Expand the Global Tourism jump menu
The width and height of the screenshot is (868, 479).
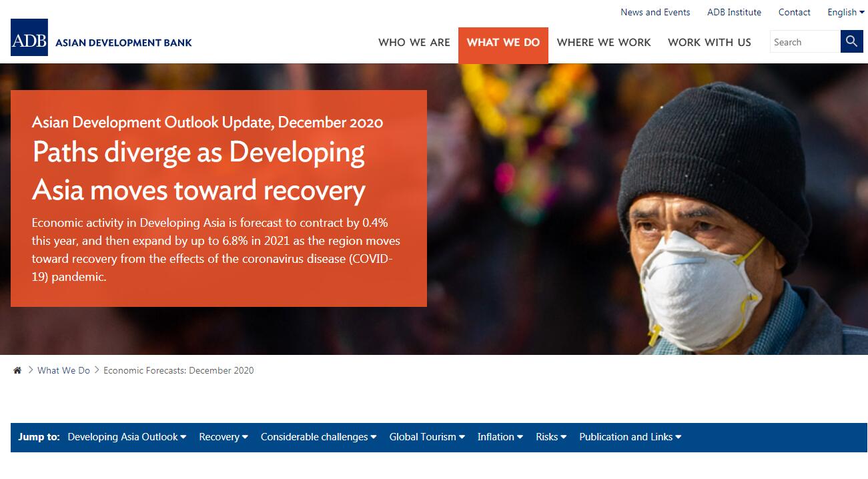pos(427,437)
